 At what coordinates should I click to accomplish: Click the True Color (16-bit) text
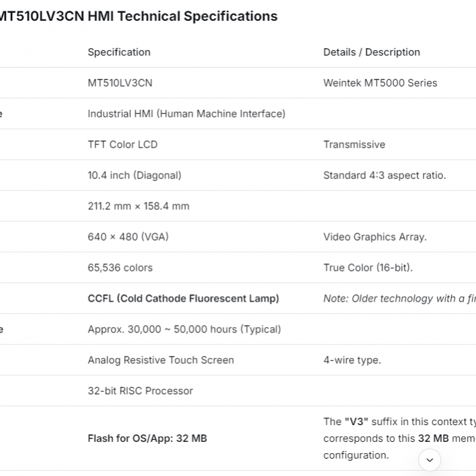point(368,267)
